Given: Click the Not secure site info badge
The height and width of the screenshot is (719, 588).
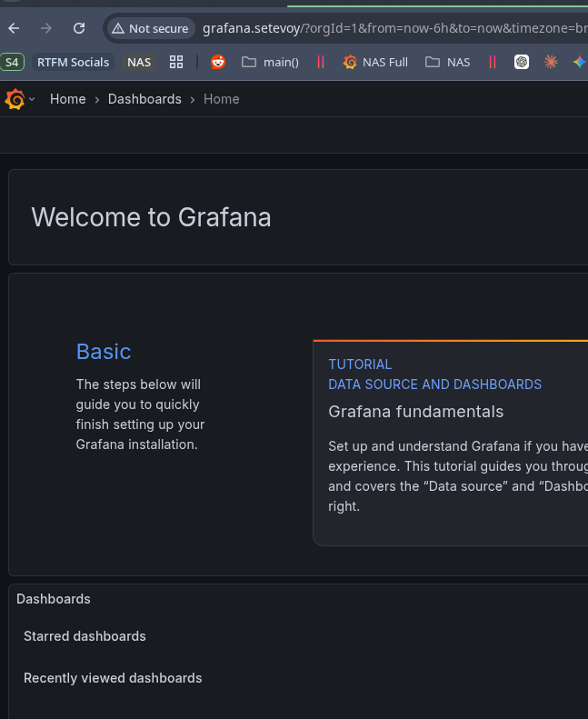Looking at the screenshot, I should tap(150, 29).
